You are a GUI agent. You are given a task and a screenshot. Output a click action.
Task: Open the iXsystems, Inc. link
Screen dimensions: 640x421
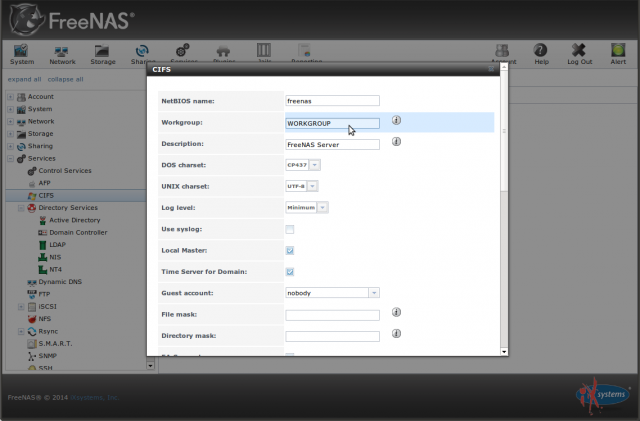(x=95, y=397)
